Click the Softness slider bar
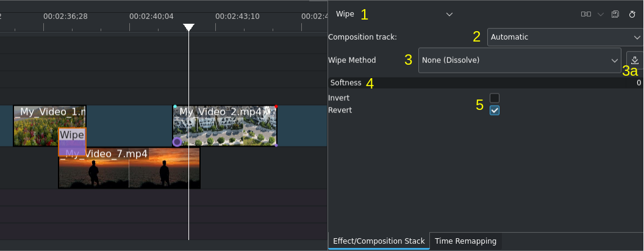The width and height of the screenshot is (644, 251). click(485, 82)
